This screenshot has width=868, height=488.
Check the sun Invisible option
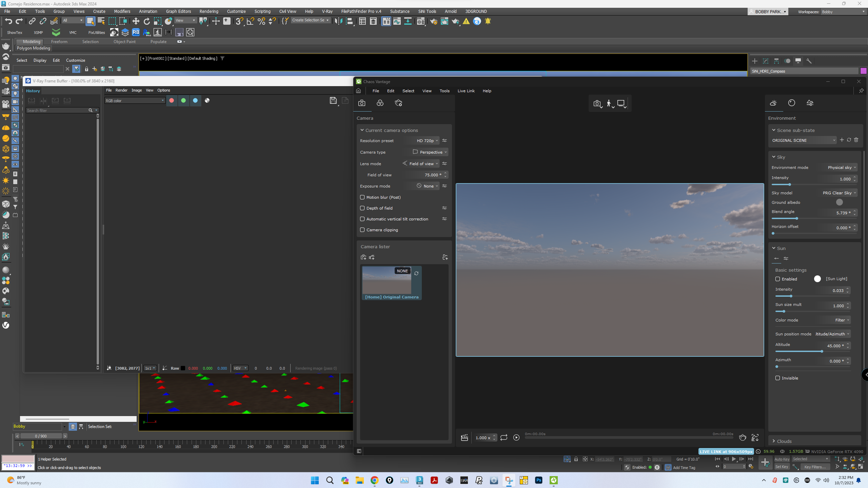pos(778,378)
